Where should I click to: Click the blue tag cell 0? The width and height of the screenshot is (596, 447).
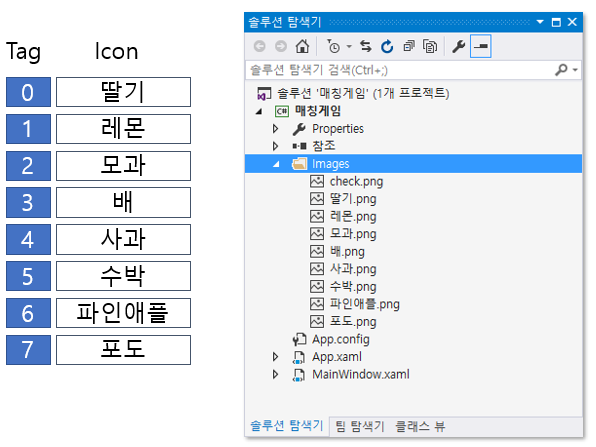point(29,92)
